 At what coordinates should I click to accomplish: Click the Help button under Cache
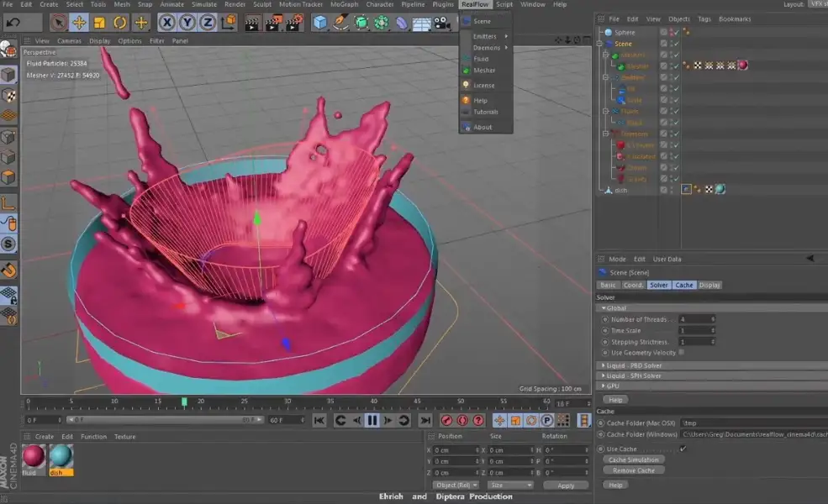pos(615,485)
